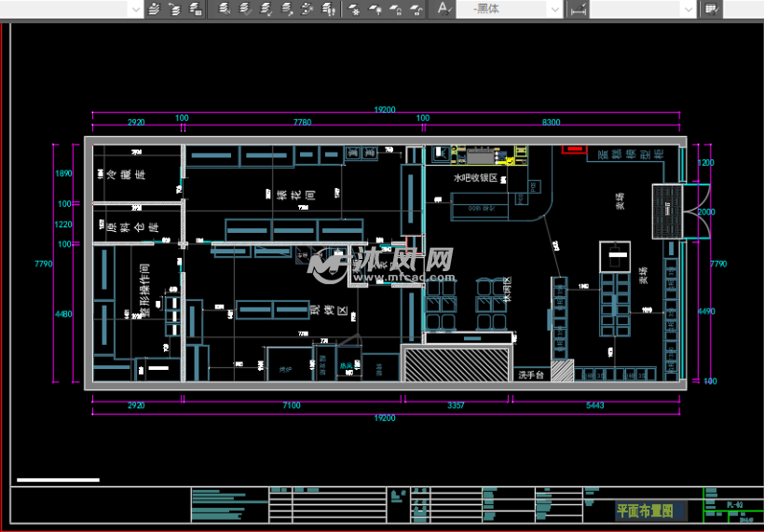This screenshot has width=764, height=532.
Task: Select the right-side 7790 dimension text
Action: coord(718,264)
